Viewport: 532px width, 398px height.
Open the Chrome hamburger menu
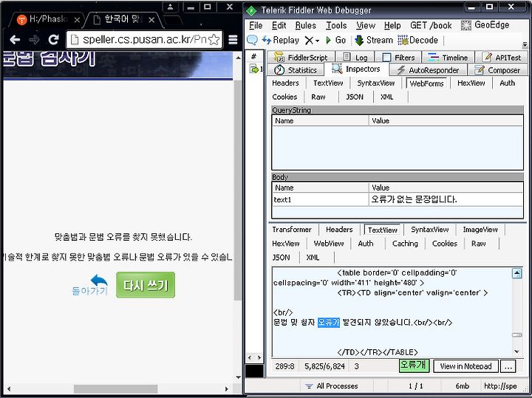(x=233, y=40)
